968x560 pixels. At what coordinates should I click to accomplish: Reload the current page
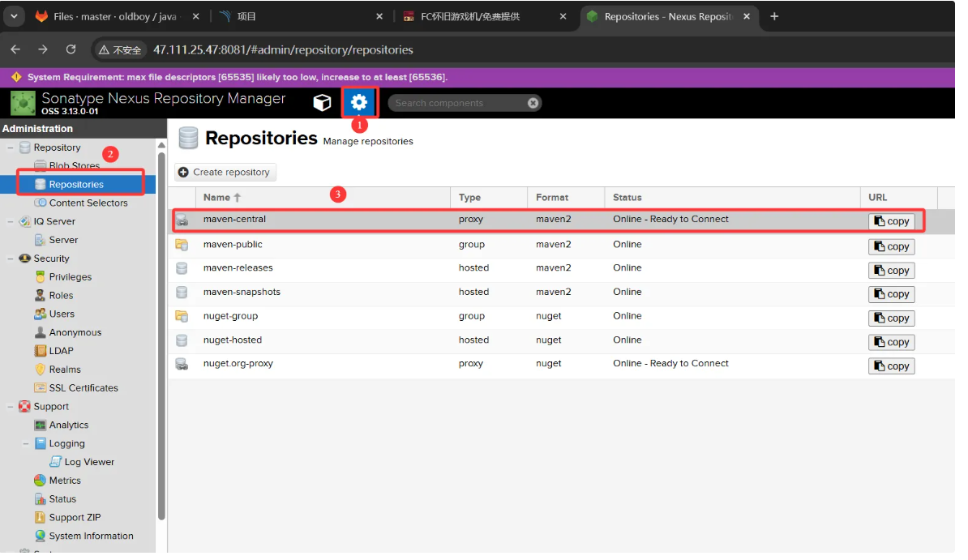pos(71,49)
